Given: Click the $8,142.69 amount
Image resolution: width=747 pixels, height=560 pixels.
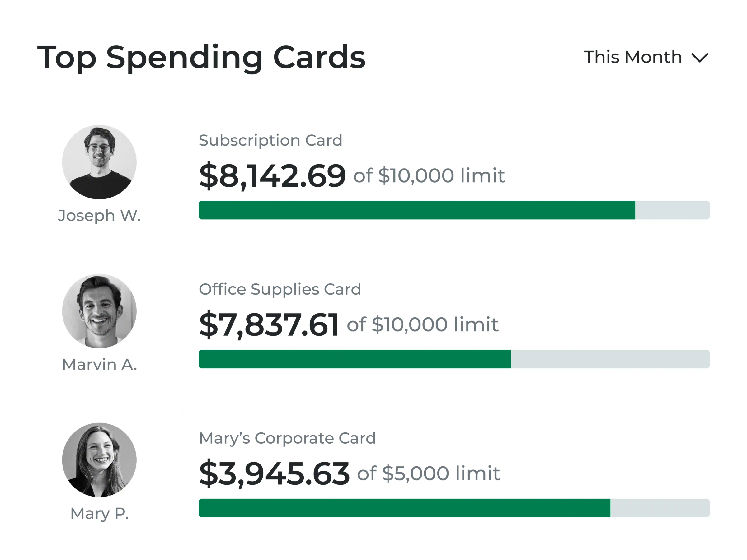Looking at the screenshot, I should coord(272,175).
